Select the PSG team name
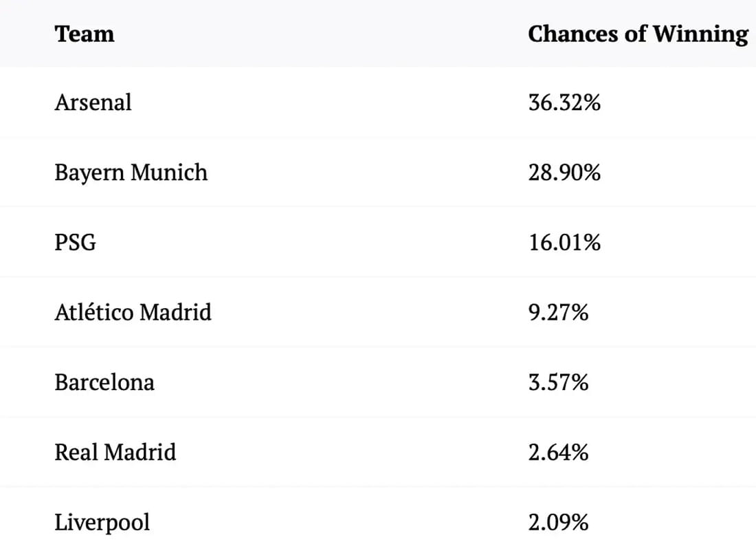This screenshot has height=553, width=756. (x=75, y=242)
